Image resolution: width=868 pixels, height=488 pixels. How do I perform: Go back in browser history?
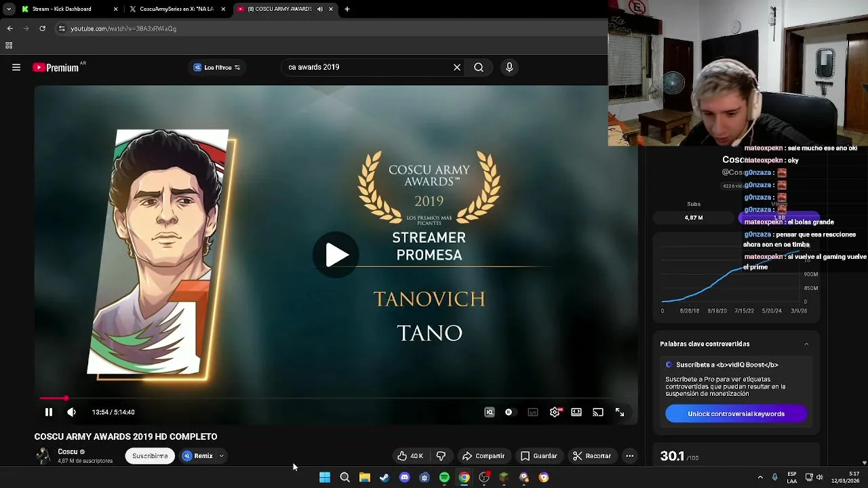coord(9,28)
